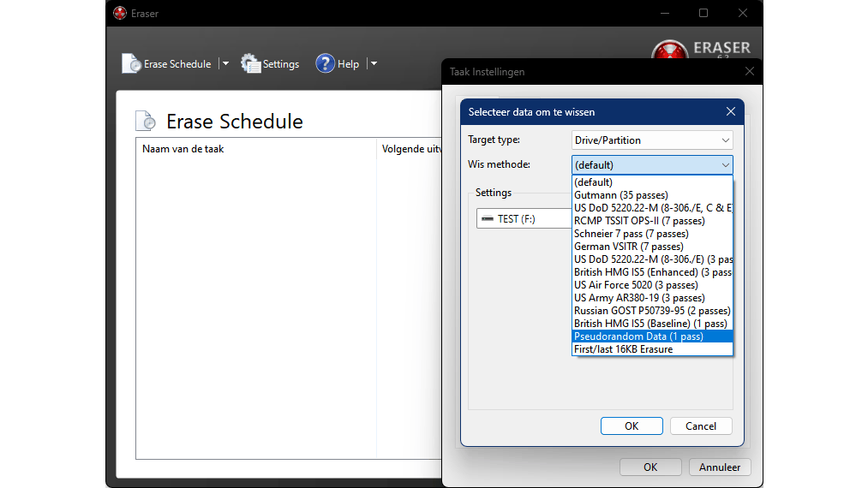Screen dimensions: 868x488
Task: Click Annuleer in Taak Instellingen window
Action: coord(720,467)
